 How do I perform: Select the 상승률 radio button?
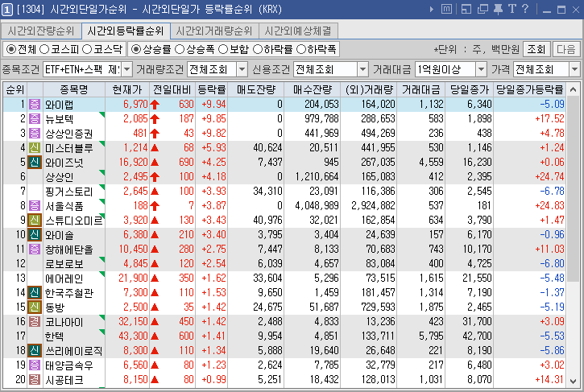(136, 49)
